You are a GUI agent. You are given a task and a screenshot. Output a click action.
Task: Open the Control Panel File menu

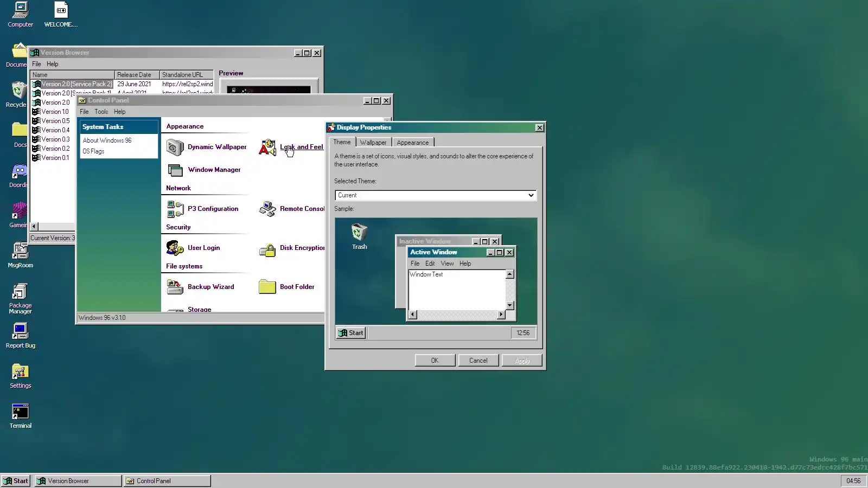(x=84, y=112)
